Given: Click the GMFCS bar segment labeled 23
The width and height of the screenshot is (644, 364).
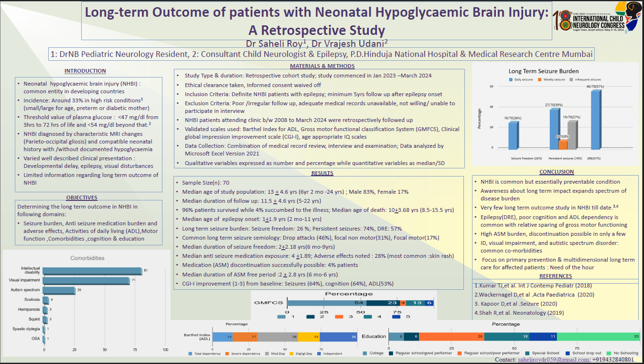Looking at the screenshot, I should click(383, 303).
